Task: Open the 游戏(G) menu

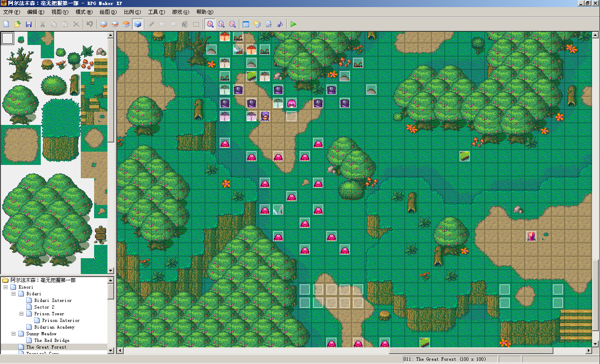Action: (x=180, y=12)
